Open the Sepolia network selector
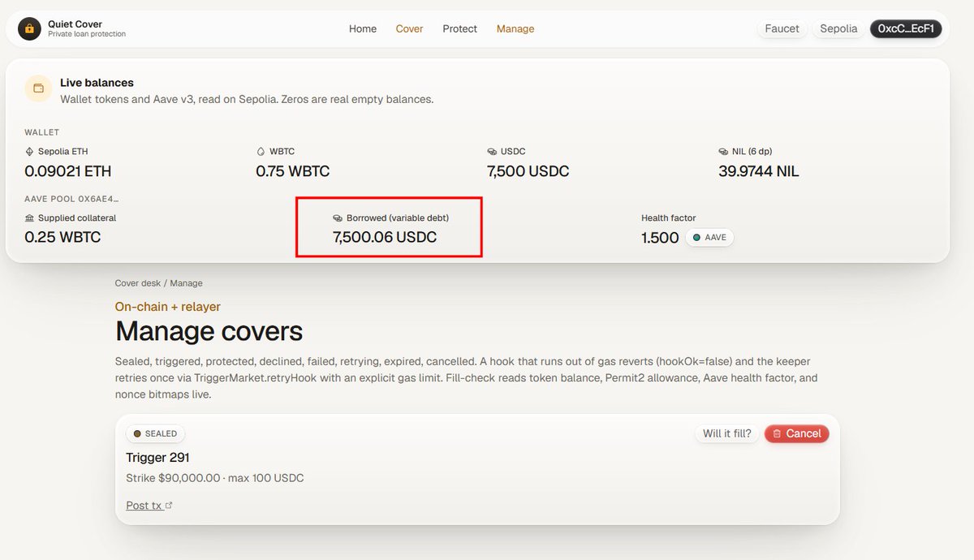974x560 pixels. (838, 28)
